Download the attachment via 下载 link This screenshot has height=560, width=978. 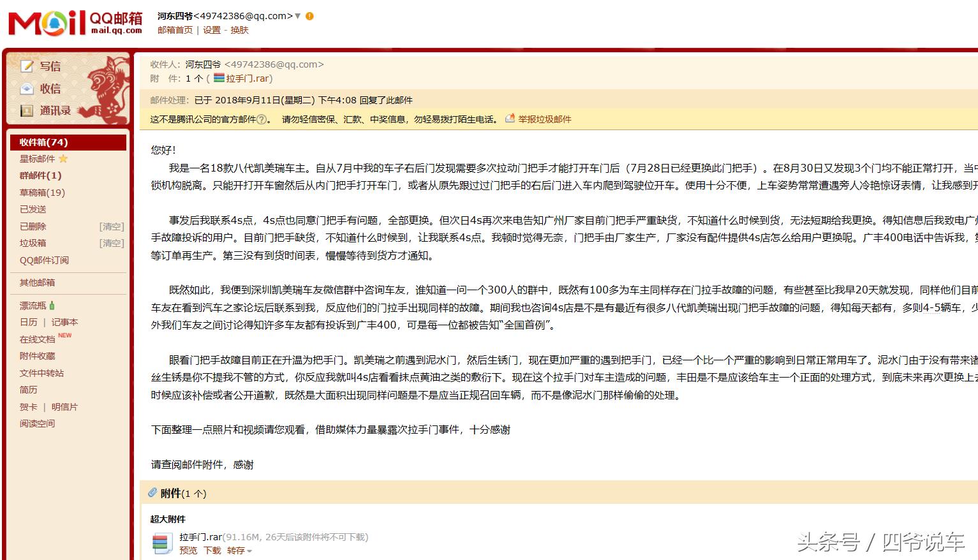coord(212,550)
